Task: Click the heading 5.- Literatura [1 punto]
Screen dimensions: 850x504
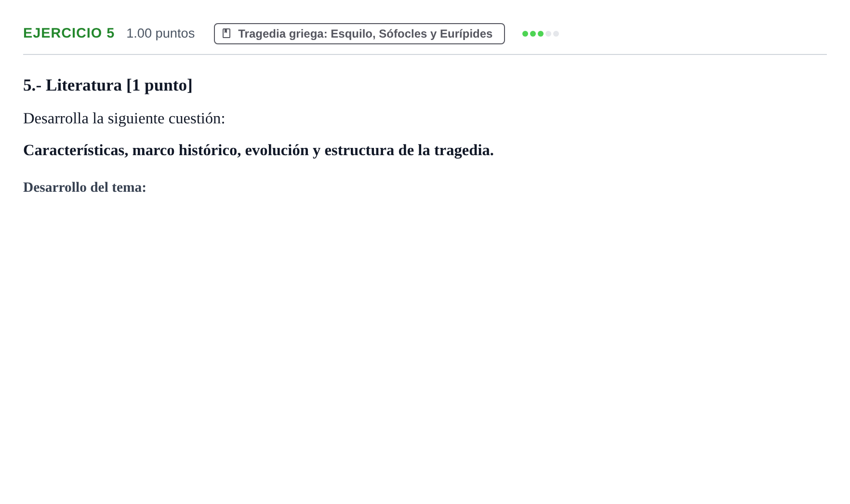Action: click(x=108, y=85)
